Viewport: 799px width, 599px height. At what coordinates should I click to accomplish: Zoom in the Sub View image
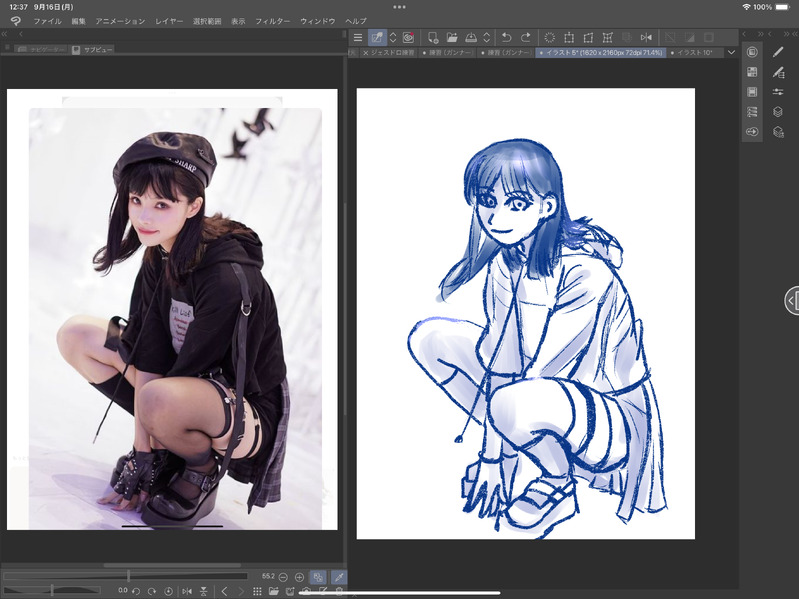click(300, 577)
